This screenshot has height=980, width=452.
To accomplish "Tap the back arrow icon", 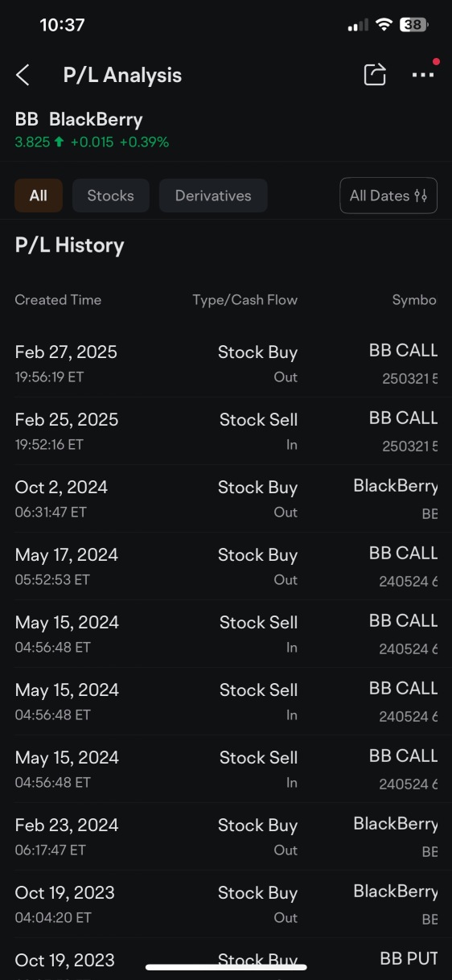I will click(23, 76).
